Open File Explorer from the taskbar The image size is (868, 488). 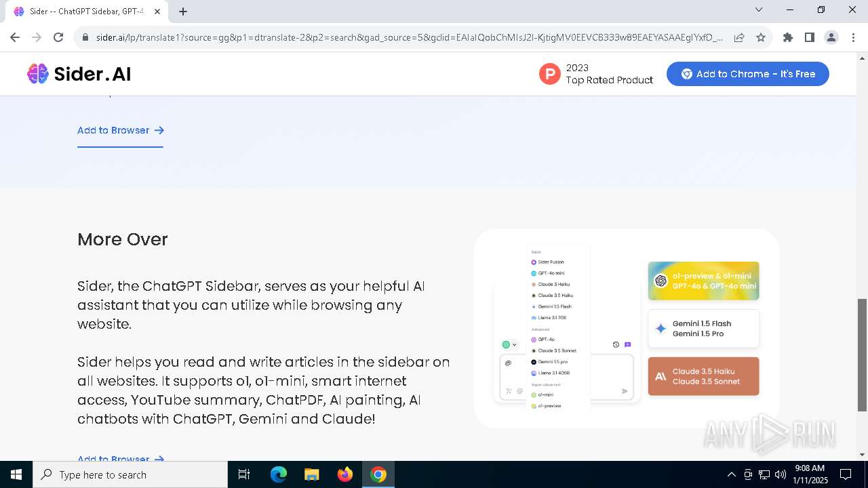click(x=311, y=474)
